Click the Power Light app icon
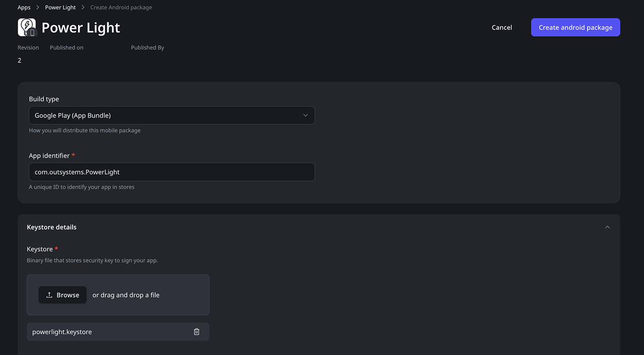The height and width of the screenshot is (355, 644). (x=27, y=27)
